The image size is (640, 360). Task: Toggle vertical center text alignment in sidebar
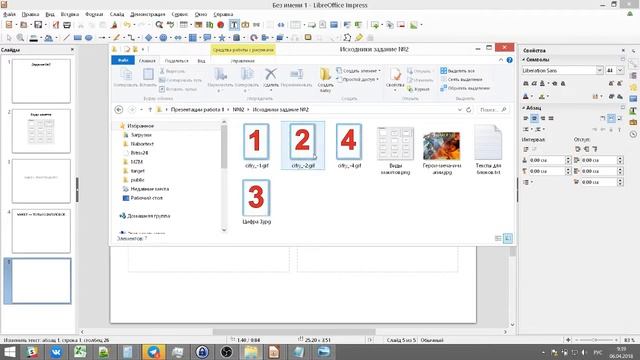coord(611,118)
